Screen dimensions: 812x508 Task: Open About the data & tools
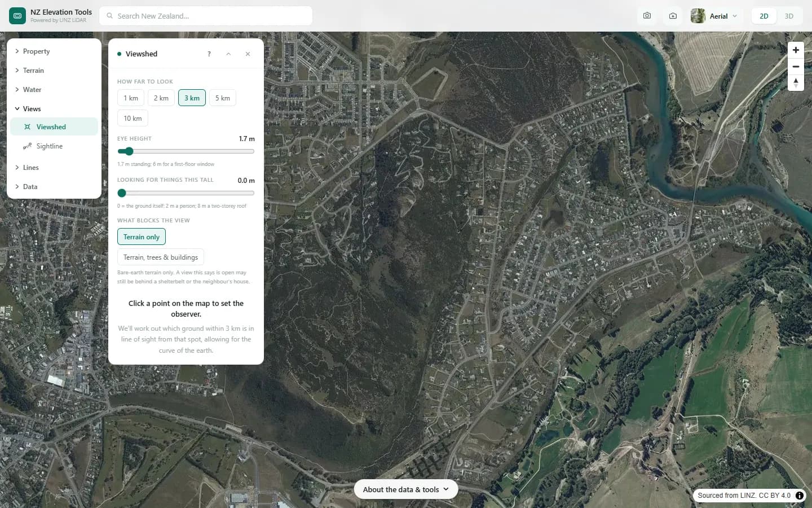click(x=406, y=489)
